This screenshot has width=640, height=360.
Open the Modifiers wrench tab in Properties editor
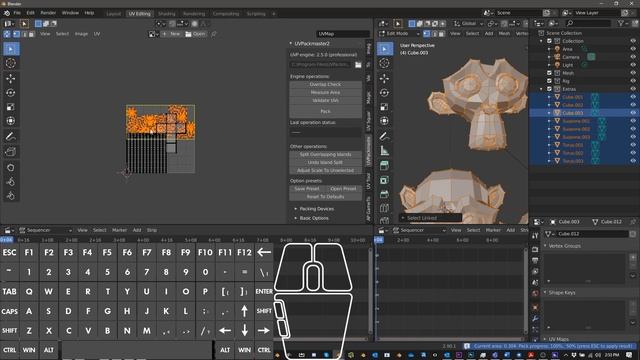[535, 318]
